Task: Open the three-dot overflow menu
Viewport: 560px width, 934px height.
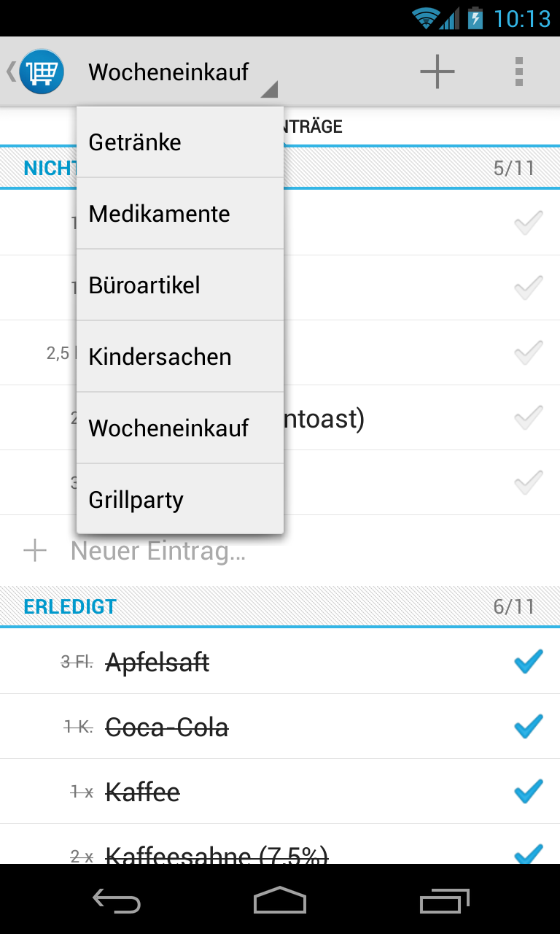Action: 519,72
